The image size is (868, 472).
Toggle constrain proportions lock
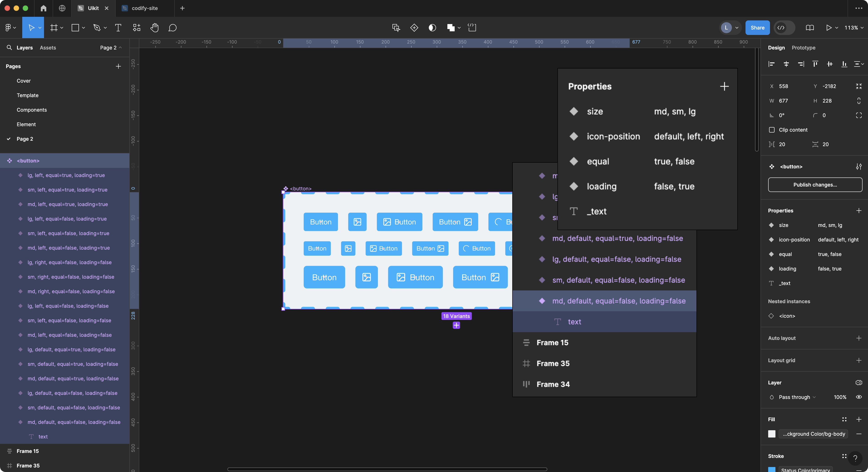858,101
